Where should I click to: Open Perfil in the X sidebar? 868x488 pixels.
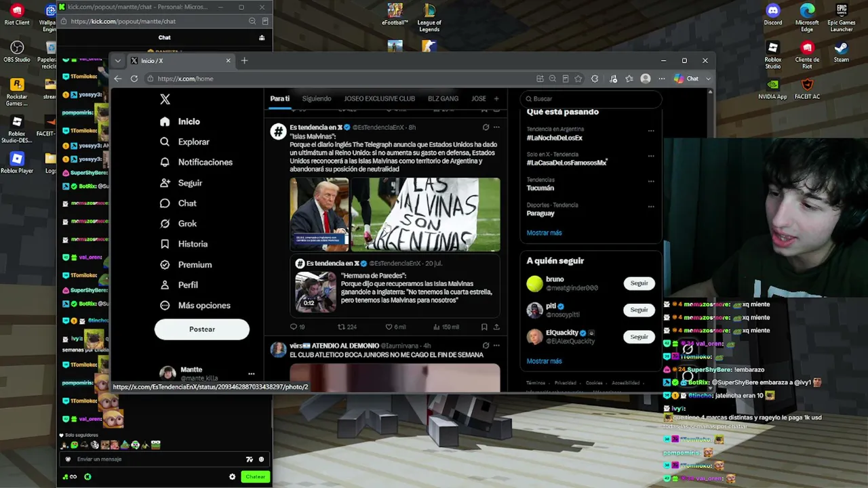click(x=180, y=285)
